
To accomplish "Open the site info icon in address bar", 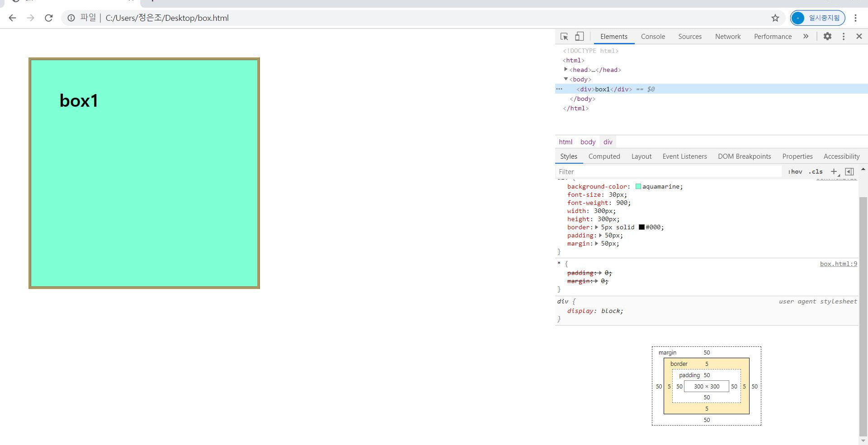I will tap(71, 18).
